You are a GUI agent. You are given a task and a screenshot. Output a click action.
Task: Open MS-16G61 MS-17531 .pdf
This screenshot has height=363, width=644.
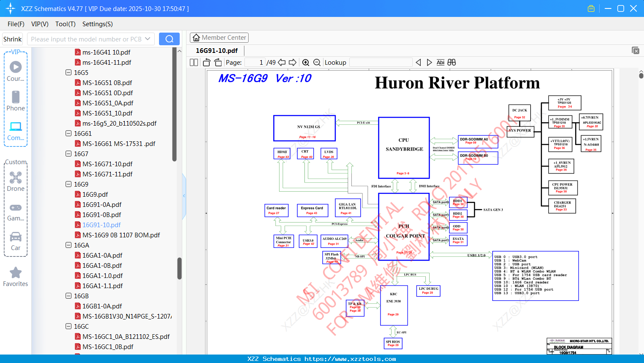(119, 143)
